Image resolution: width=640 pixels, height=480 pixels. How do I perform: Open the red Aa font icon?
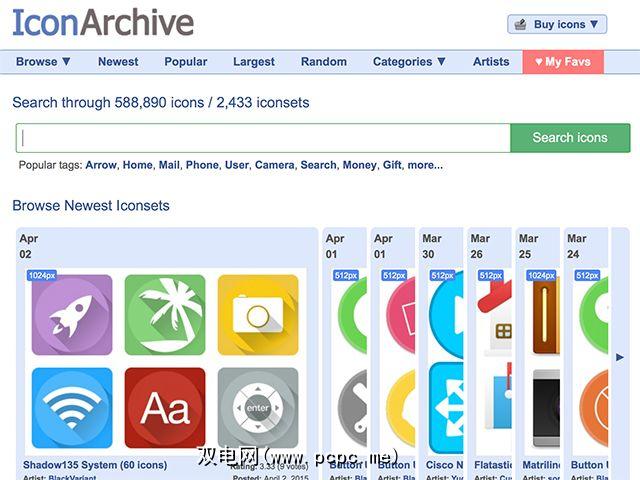click(165, 408)
